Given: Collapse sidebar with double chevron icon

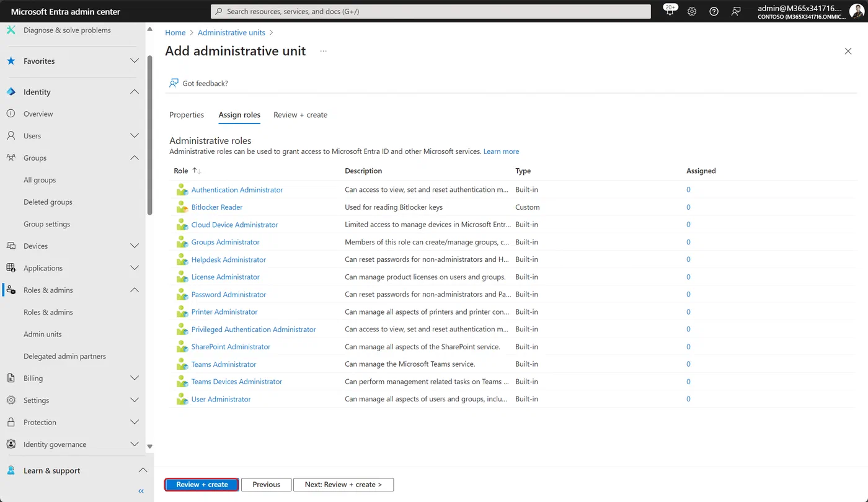Looking at the screenshot, I should point(141,491).
